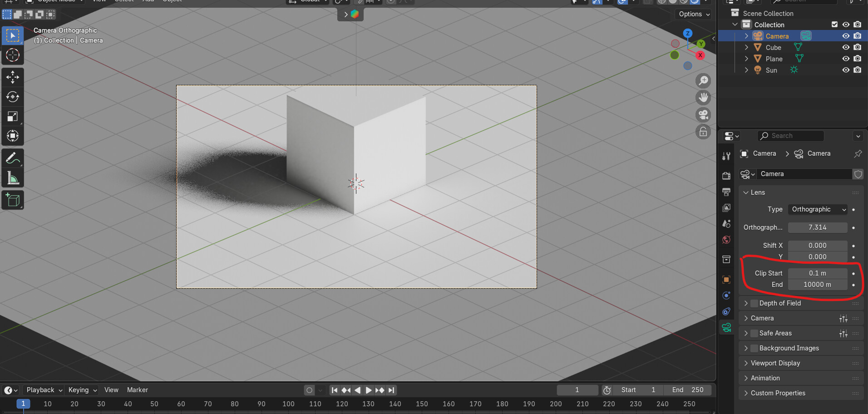The image size is (868, 414).
Task: Jump to the start frame
Action: [335, 390]
